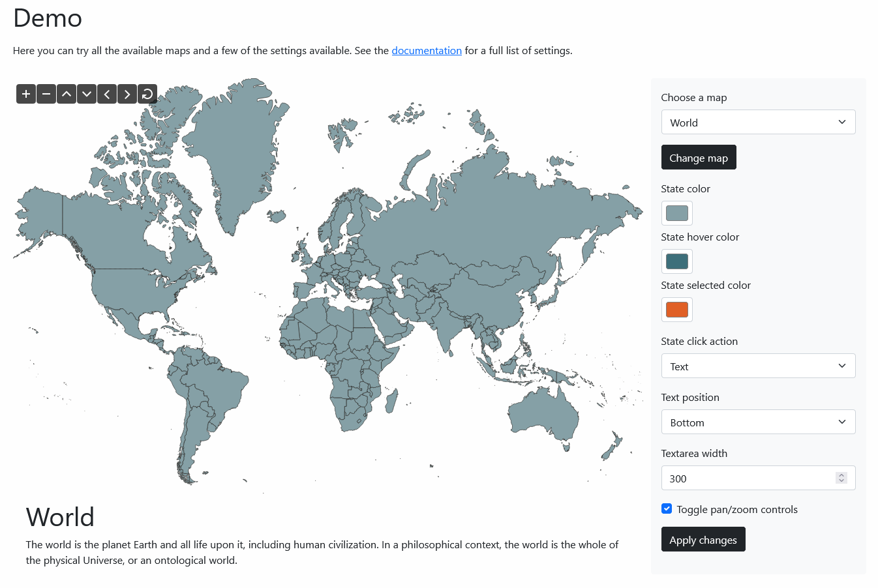Pan the map downward
The width and height of the screenshot is (878, 588).
point(86,93)
